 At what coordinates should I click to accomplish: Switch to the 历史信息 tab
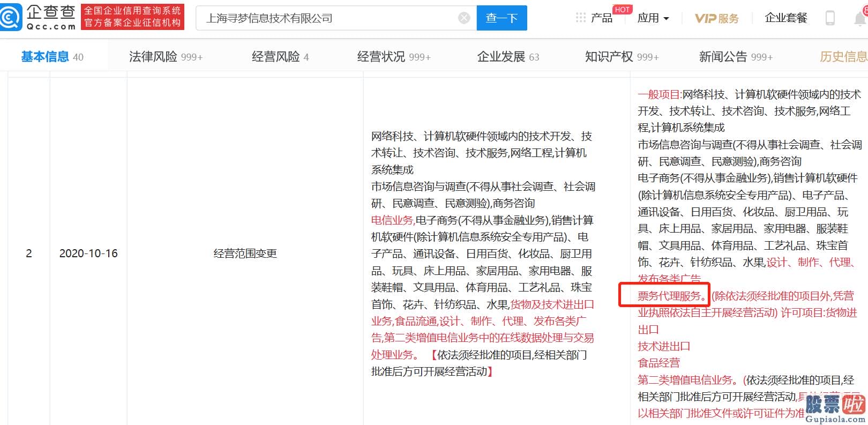pos(843,56)
